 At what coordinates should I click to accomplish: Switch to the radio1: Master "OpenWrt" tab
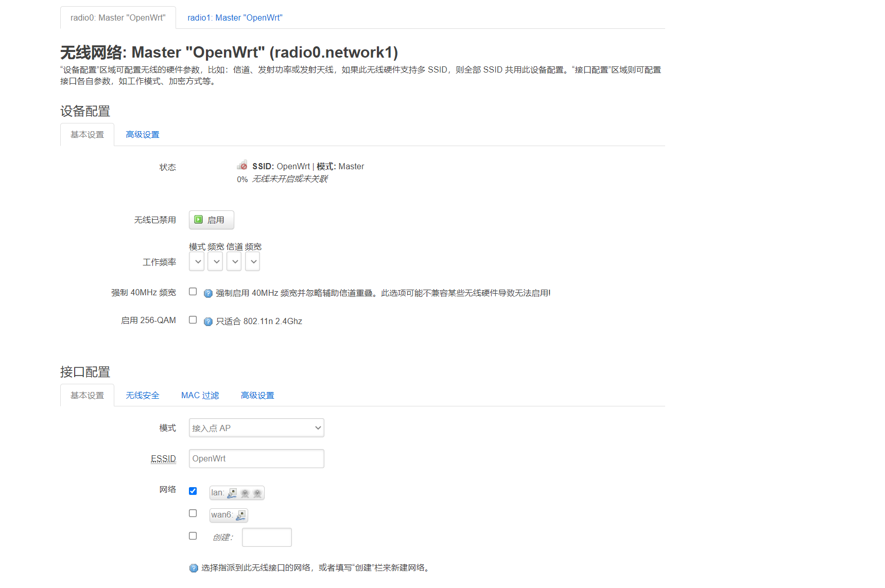pyautogui.click(x=235, y=17)
